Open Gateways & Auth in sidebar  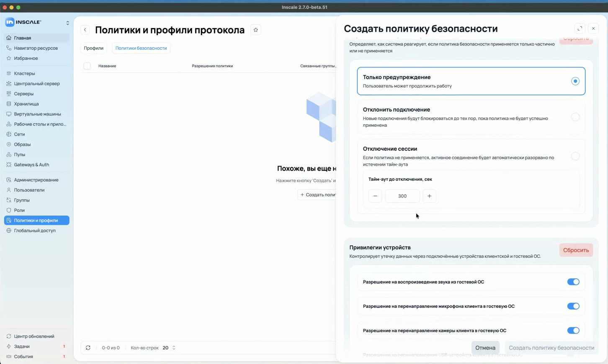[37, 164]
